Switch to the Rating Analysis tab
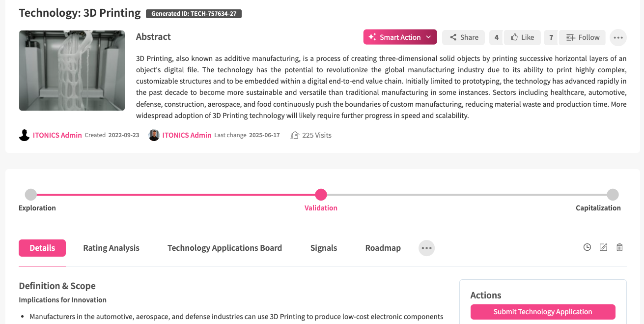 click(111, 248)
